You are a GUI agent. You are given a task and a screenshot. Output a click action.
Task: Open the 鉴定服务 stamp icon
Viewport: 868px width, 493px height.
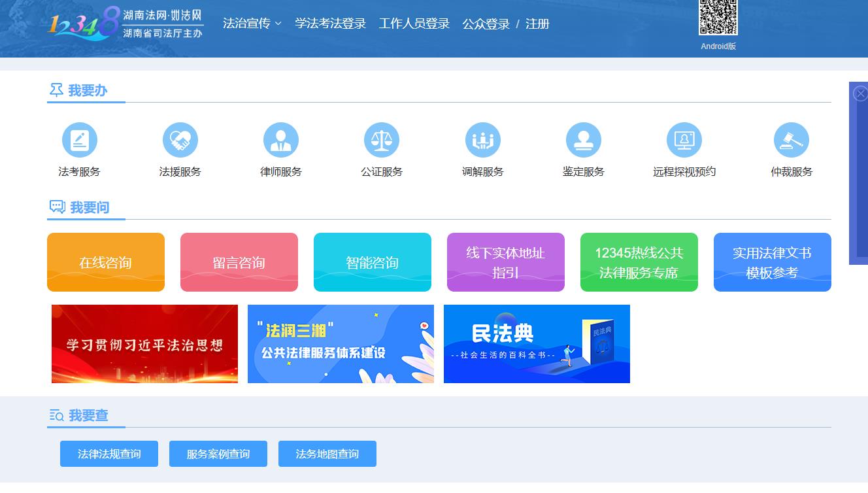(x=583, y=140)
